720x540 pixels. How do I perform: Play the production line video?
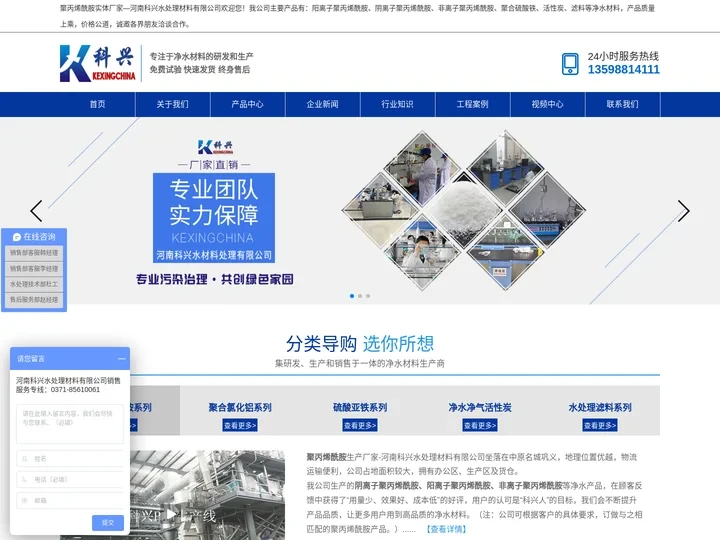point(171,514)
